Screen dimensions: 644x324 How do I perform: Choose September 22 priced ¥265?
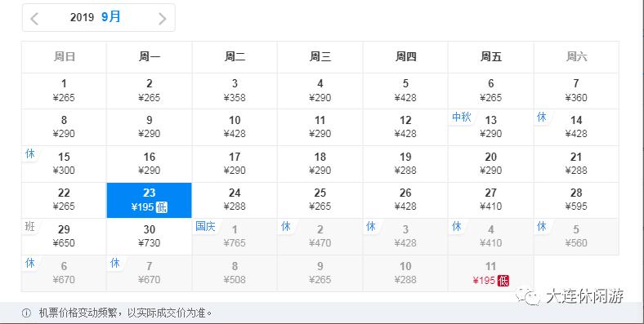[x=64, y=200]
